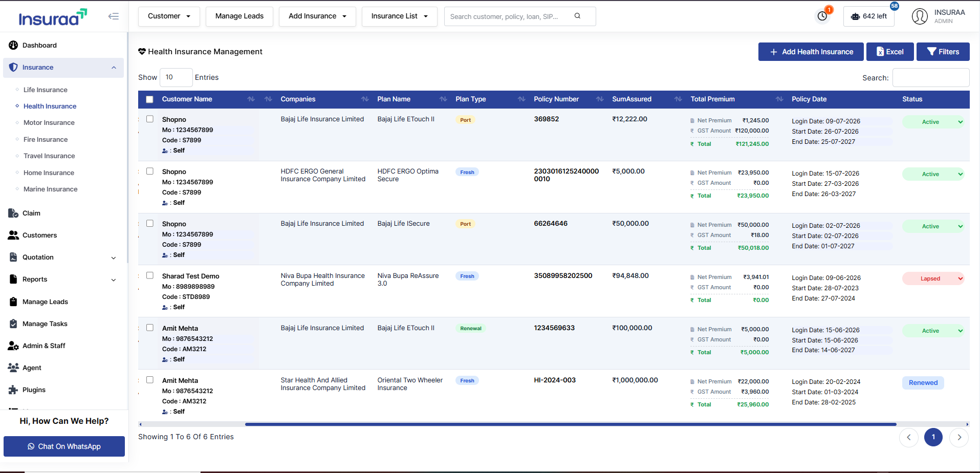
Task: Sort by Plan Name column arrows
Action: pyautogui.click(x=443, y=99)
